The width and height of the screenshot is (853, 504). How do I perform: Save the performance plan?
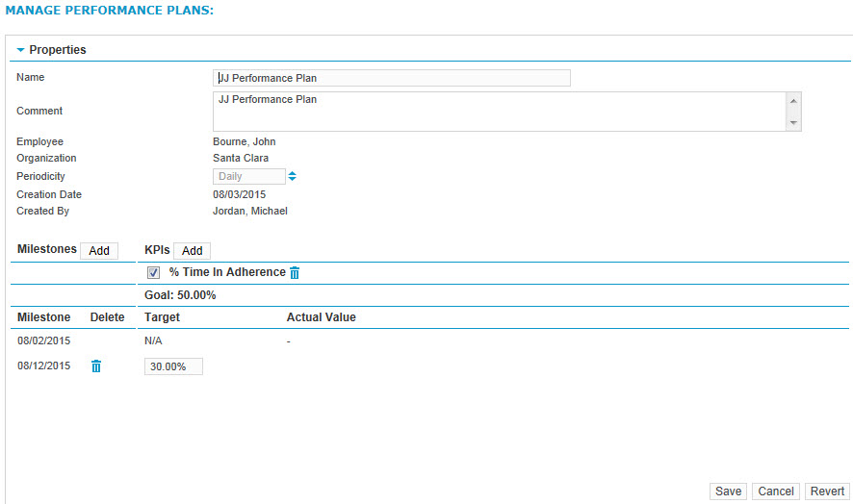[728, 491]
